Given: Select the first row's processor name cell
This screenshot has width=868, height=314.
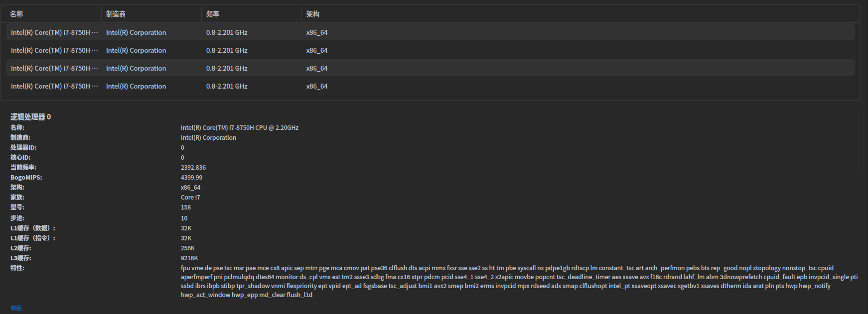Looking at the screenshot, I should (54, 32).
